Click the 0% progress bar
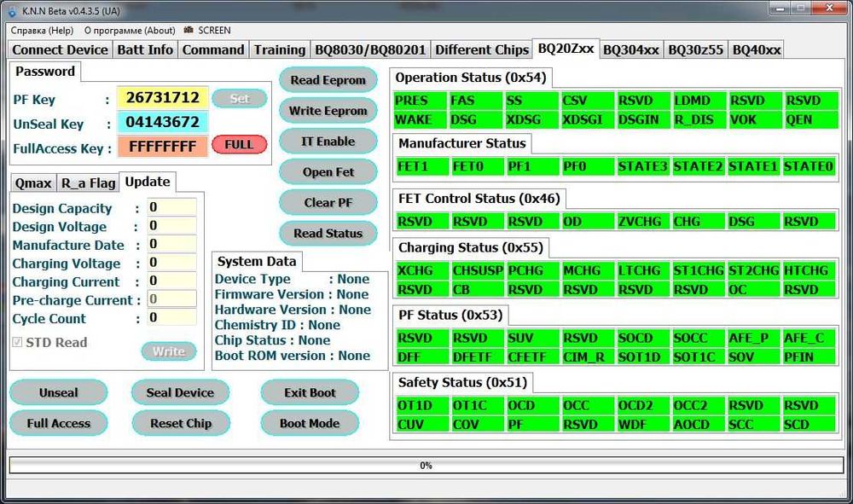Image resolution: width=853 pixels, height=504 pixels. (x=426, y=466)
